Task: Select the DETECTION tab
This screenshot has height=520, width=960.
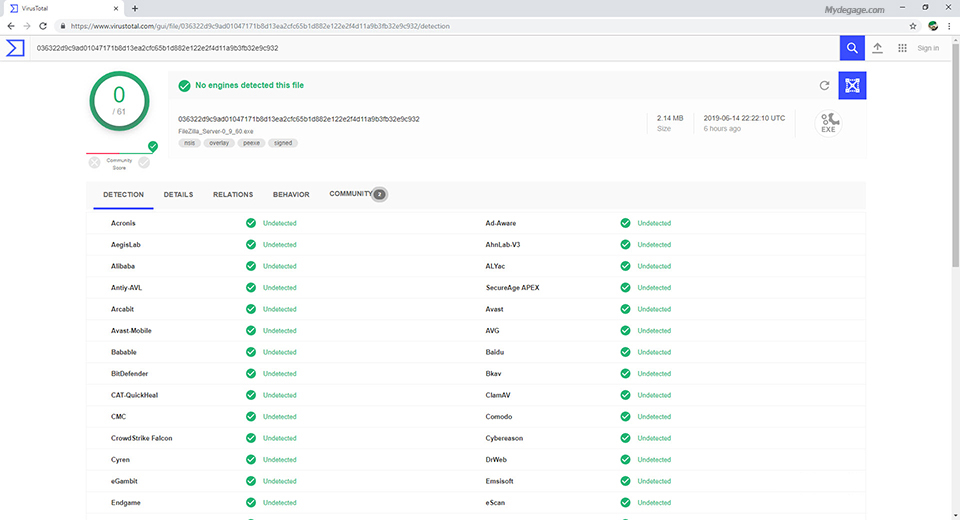Action: (x=123, y=195)
